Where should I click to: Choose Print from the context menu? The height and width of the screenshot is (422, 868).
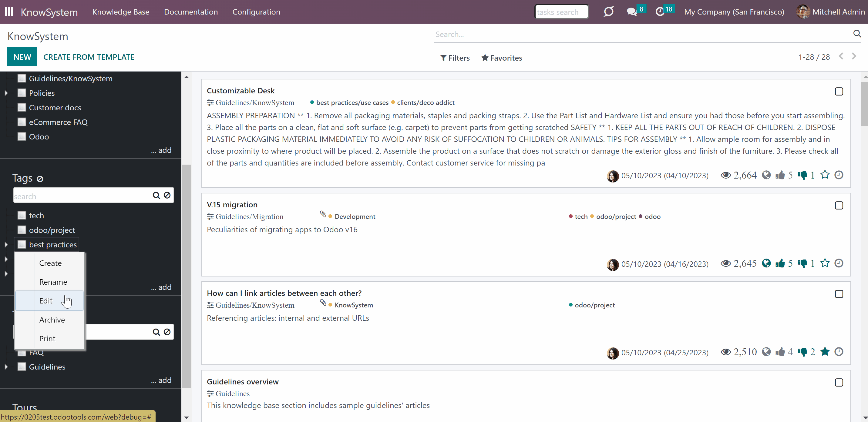click(x=49, y=339)
